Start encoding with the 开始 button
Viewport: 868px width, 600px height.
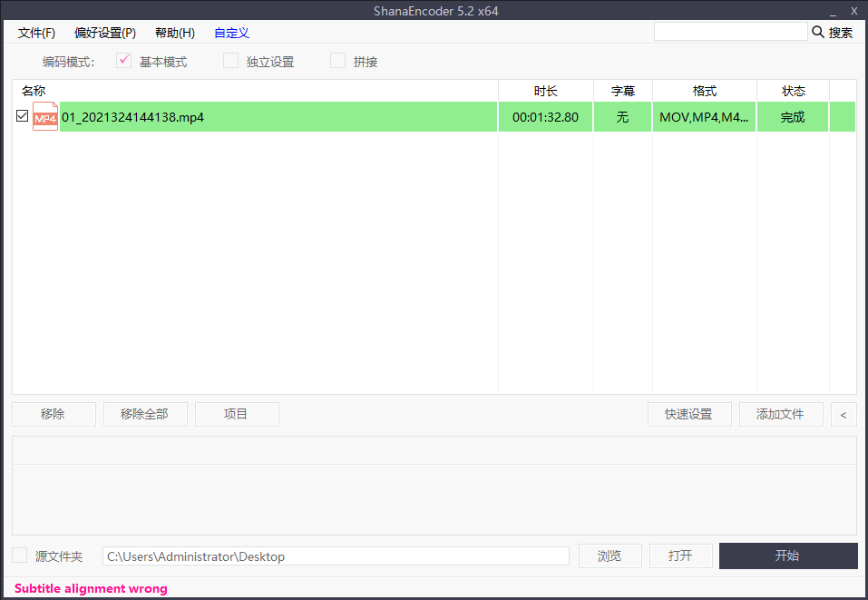(x=788, y=556)
